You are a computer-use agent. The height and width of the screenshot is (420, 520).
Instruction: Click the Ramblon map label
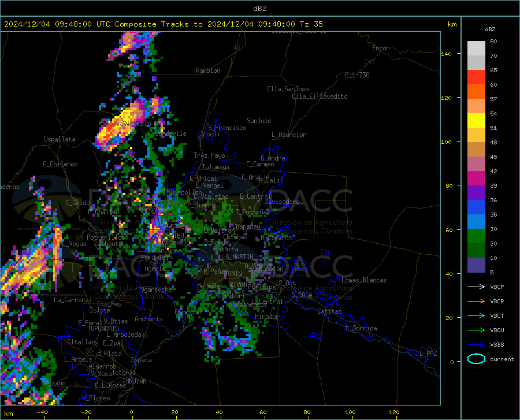click(x=208, y=70)
